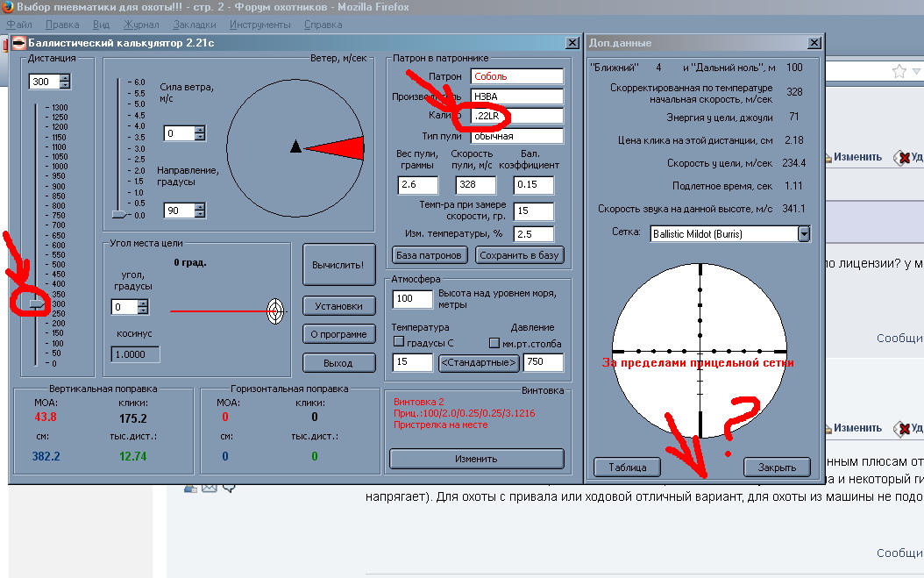The height and width of the screenshot is (578, 924).
Task: Open the База патронов cartridge database
Action: point(430,255)
